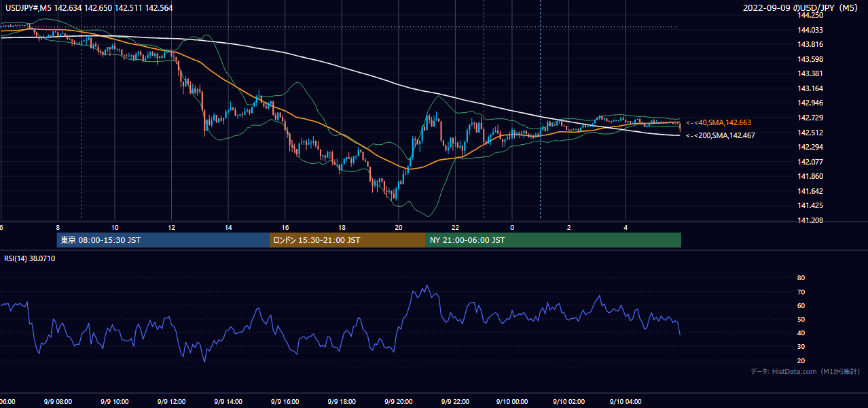Click price axis value 141.208

click(810, 220)
